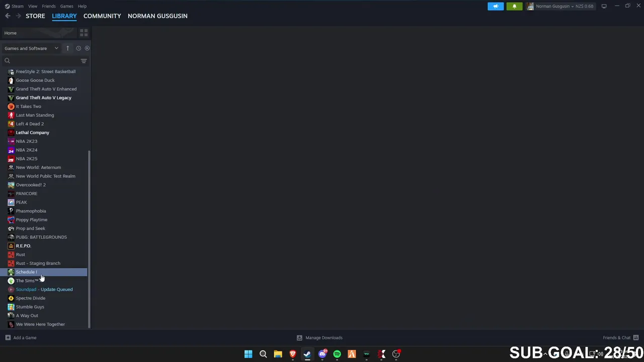
Task: Open the NORMAN GUSGUSIN profile tab
Action: tap(157, 16)
